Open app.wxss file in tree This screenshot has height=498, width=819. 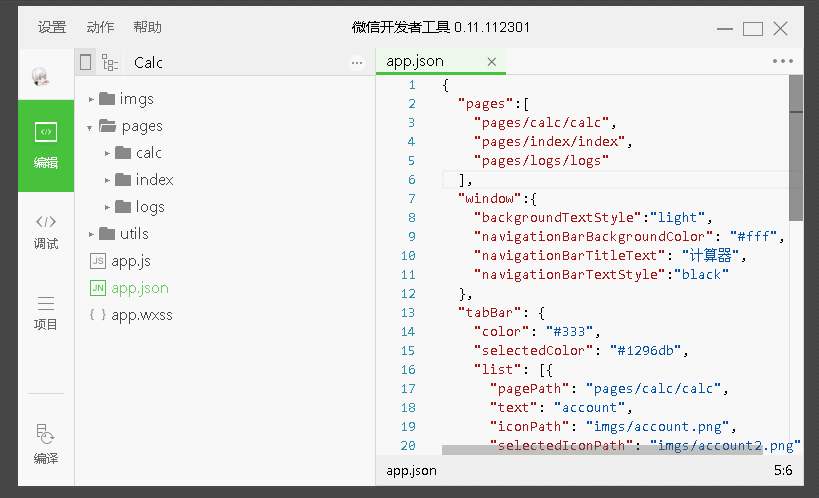point(141,315)
